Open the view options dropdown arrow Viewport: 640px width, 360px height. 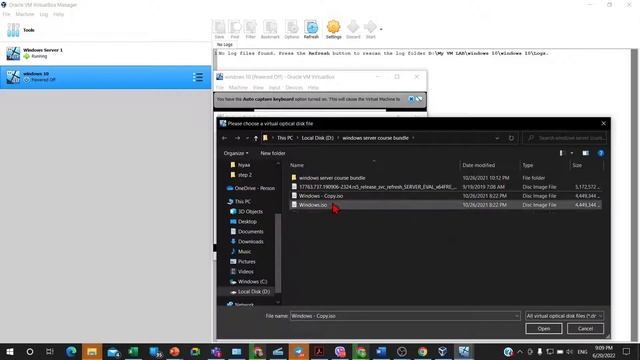click(x=571, y=153)
